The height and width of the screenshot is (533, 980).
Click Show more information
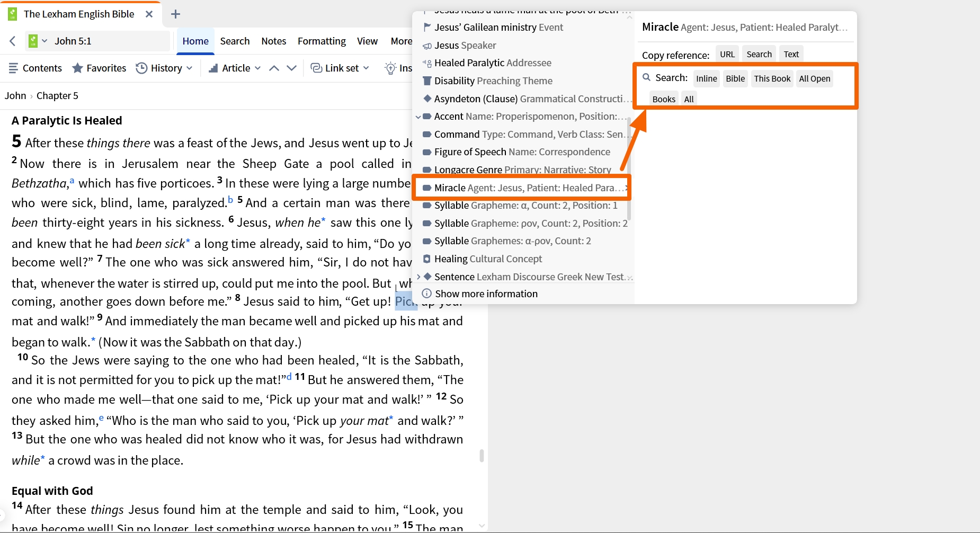pyautogui.click(x=479, y=294)
